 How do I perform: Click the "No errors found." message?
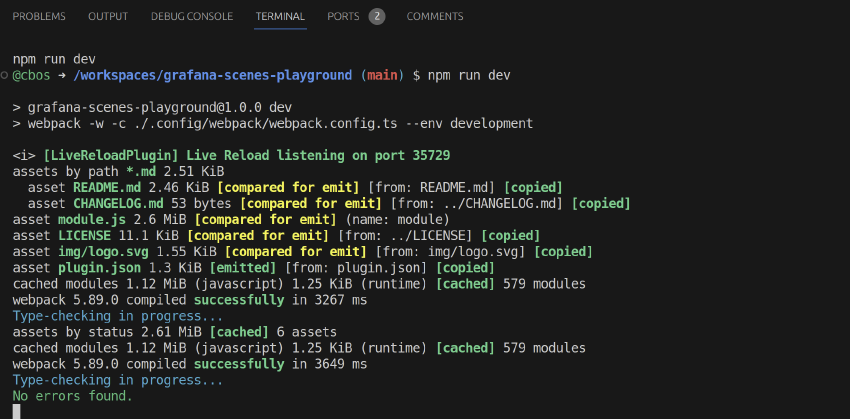pos(72,396)
